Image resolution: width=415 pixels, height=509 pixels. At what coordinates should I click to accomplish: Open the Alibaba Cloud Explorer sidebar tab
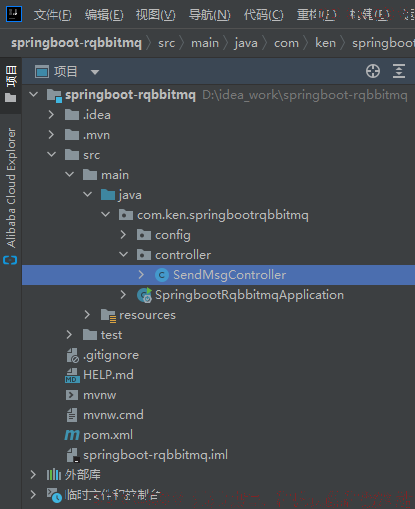[11, 188]
